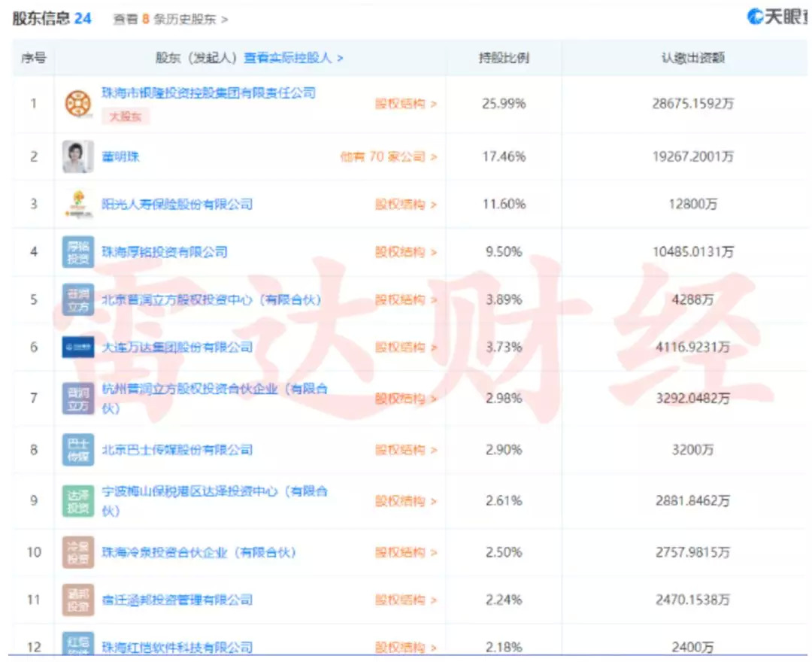Click the 大股东 tag

126,117
